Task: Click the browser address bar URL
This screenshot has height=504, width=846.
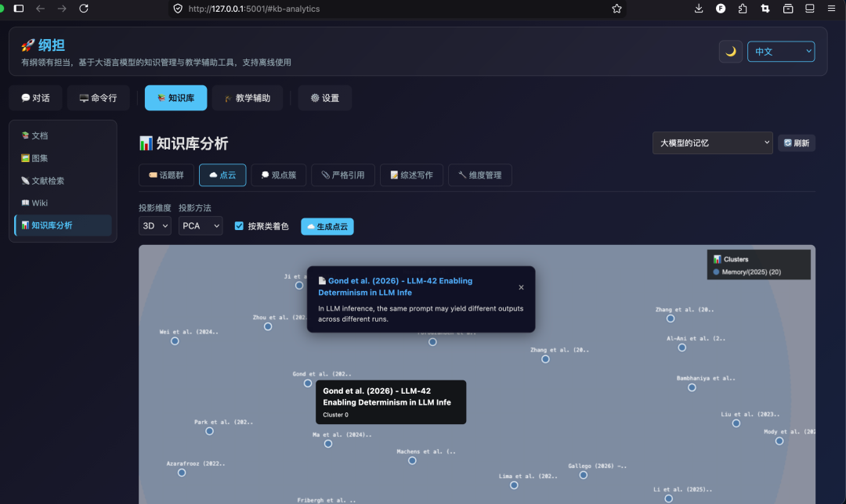Action: coord(254,9)
